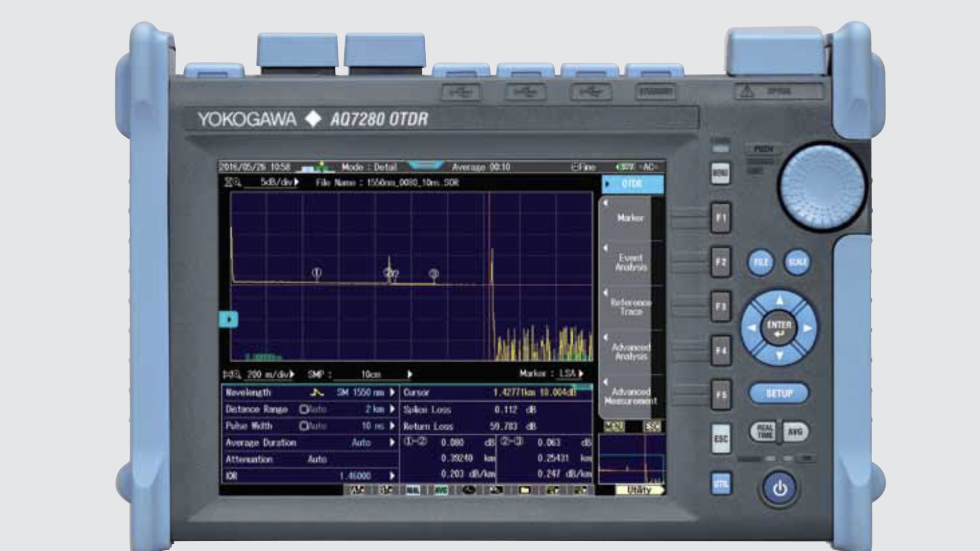Hit the F3 soft key
The height and width of the screenshot is (551, 980).
[721, 306]
